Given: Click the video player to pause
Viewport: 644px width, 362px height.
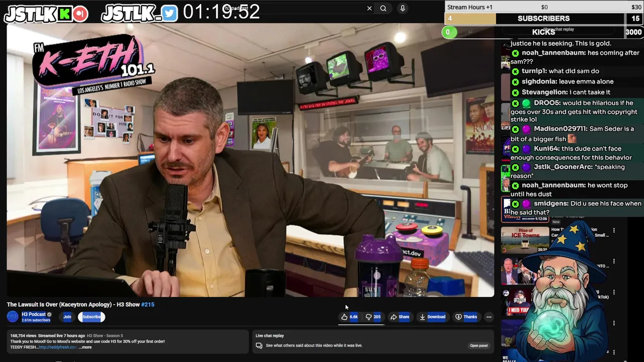Looking at the screenshot, I should 250,161.
